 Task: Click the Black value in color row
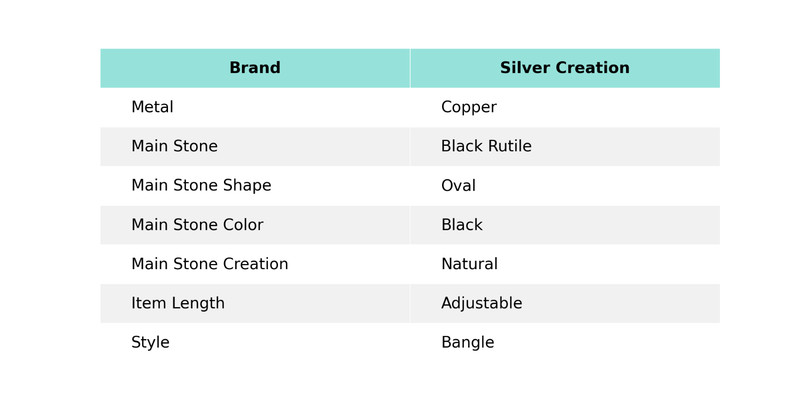click(x=462, y=225)
